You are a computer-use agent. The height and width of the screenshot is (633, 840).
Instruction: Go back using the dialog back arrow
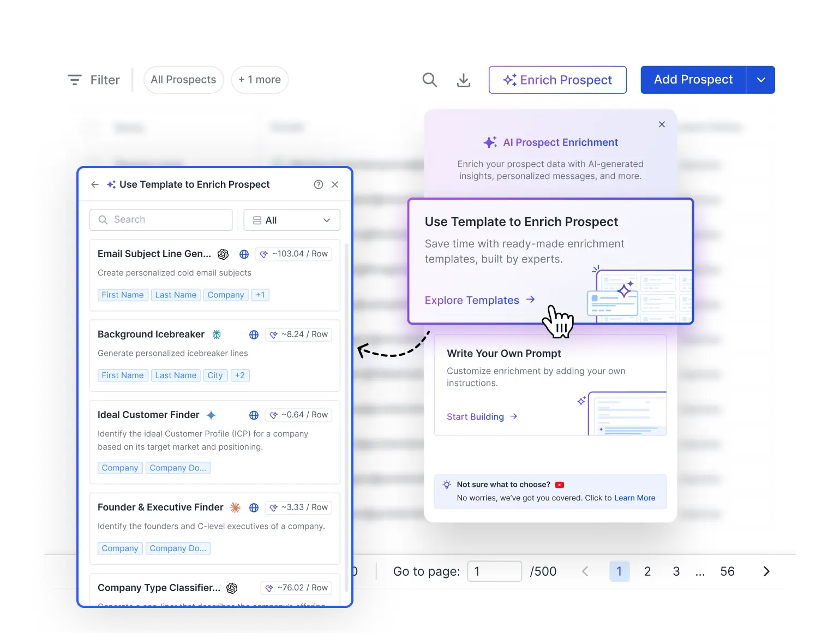pyautogui.click(x=94, y=184)
